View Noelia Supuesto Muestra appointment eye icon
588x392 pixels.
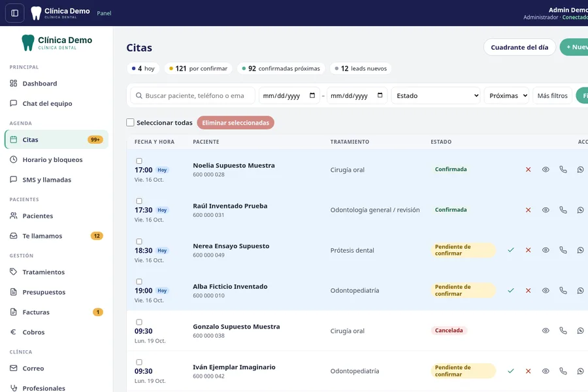[x=546, y=170]
